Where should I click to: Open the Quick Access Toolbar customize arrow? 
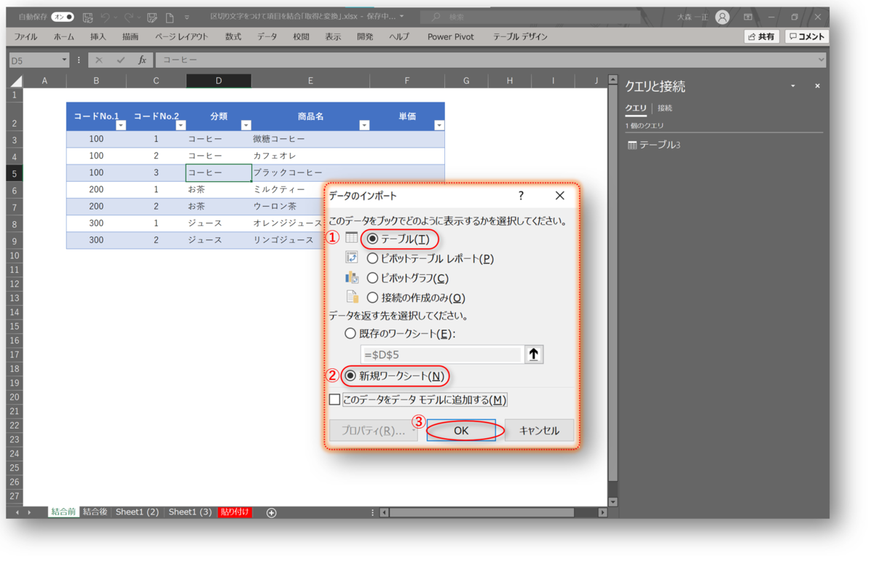point(187,17)
